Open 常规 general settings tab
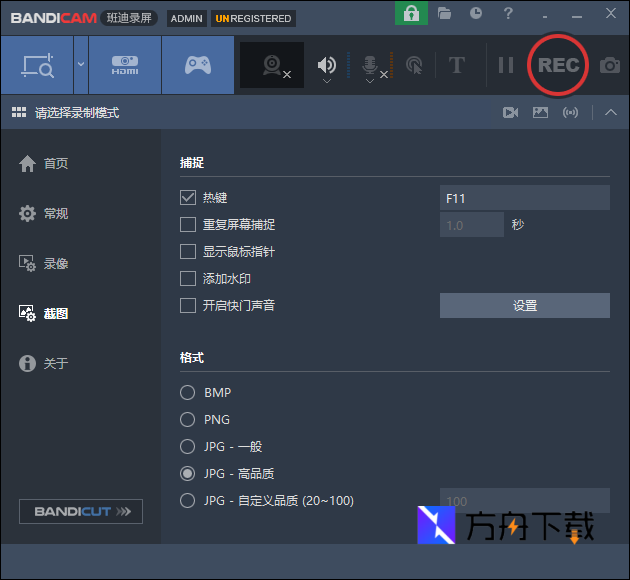 click(x=43, y=213)
